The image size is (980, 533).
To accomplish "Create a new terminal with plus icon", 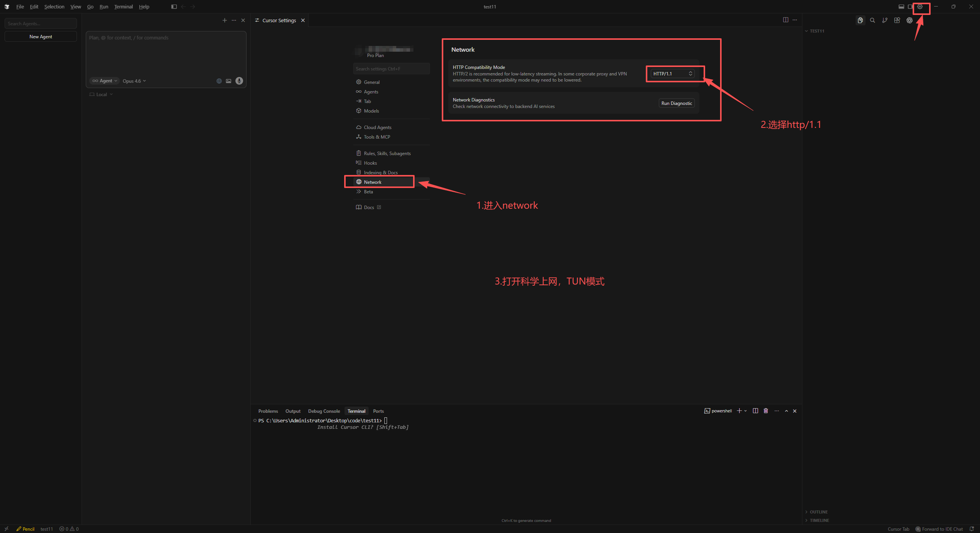I will 739,411.
